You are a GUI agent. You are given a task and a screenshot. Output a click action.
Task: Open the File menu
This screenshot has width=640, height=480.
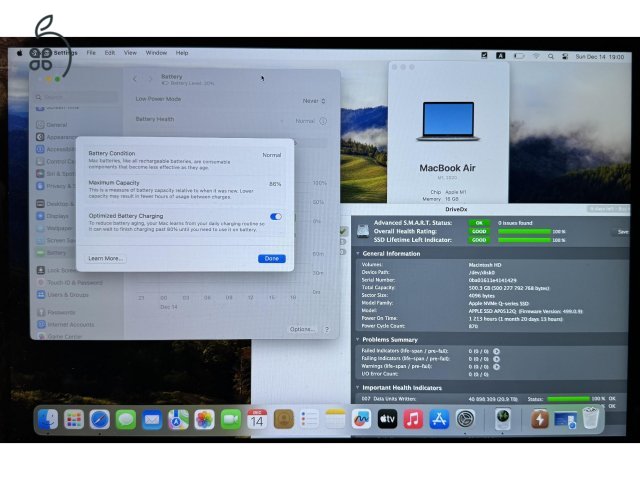coord(91,53)
